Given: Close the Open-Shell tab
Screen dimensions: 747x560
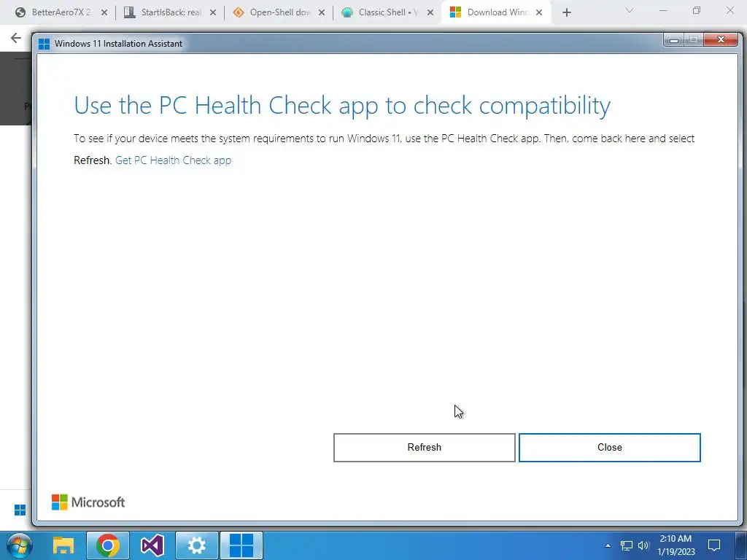Looking at the screenshot, I should pyautogui.click(x=322, y=12).
